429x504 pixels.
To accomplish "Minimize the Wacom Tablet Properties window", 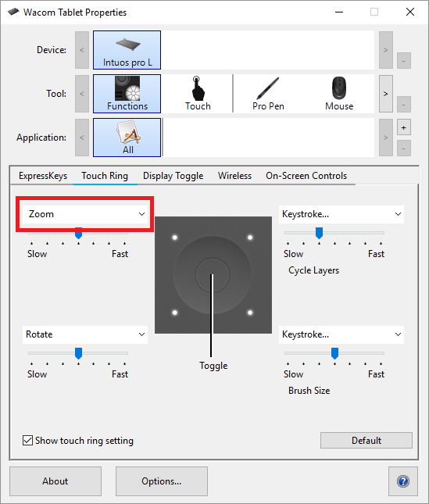I will tap(339, 13).
